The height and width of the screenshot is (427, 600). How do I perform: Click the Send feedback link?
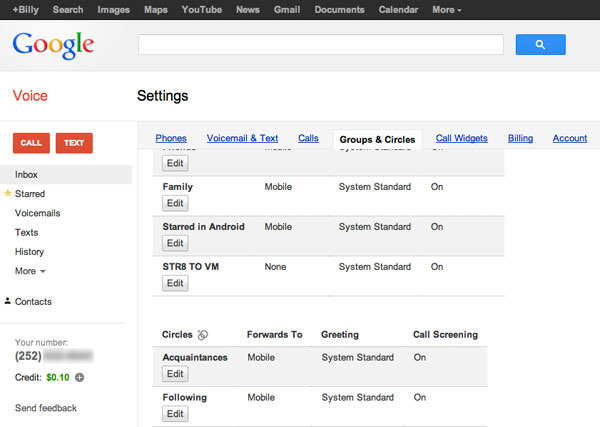point(46,408)
